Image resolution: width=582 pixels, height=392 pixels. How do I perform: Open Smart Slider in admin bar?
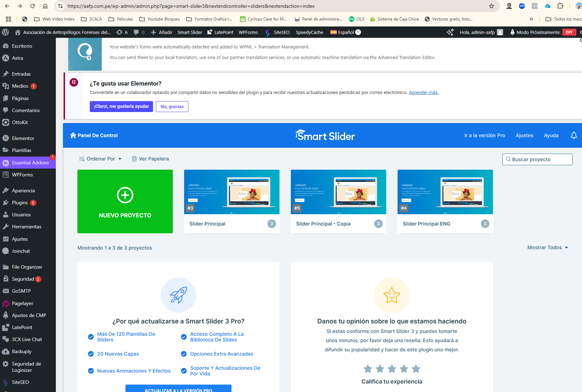click(x=190, y=32)
